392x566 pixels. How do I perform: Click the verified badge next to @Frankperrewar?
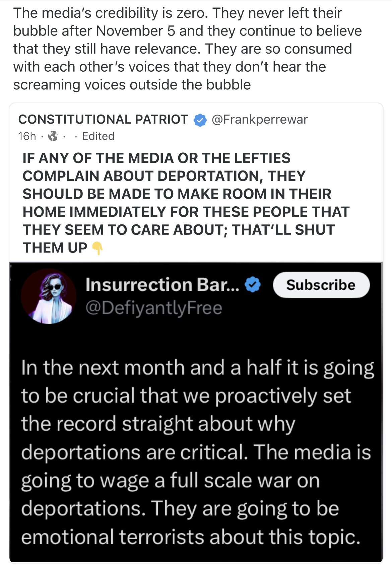tap(199, 119)
